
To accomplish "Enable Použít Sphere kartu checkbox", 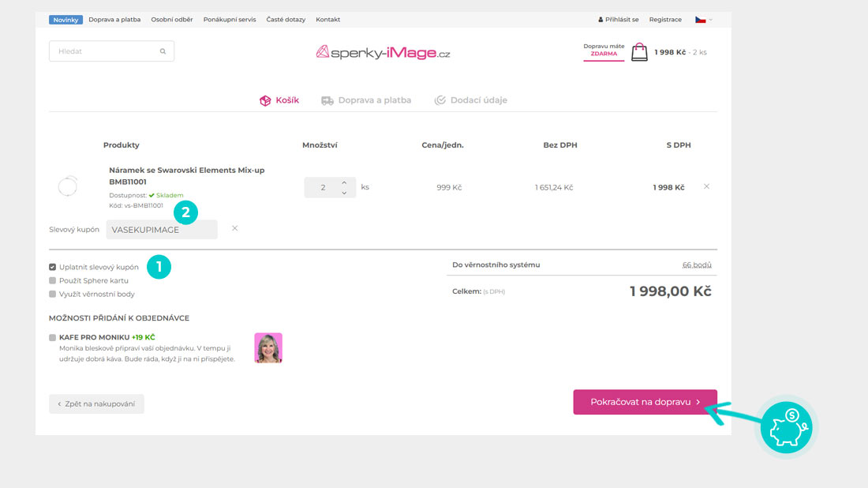I will 53,280.
